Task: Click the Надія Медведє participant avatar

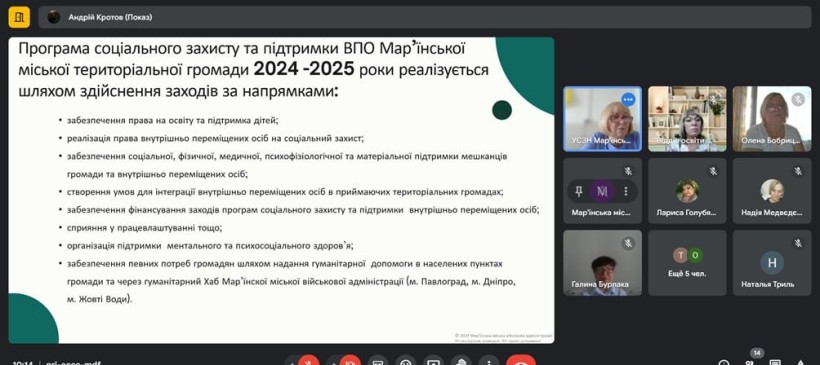Action: click(x=772, y=191)
